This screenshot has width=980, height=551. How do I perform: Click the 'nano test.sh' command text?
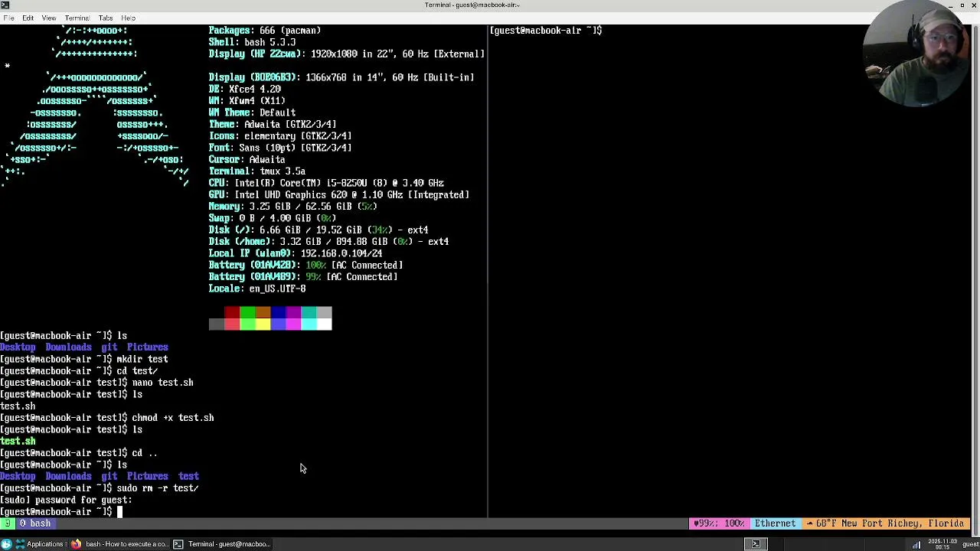162,383
